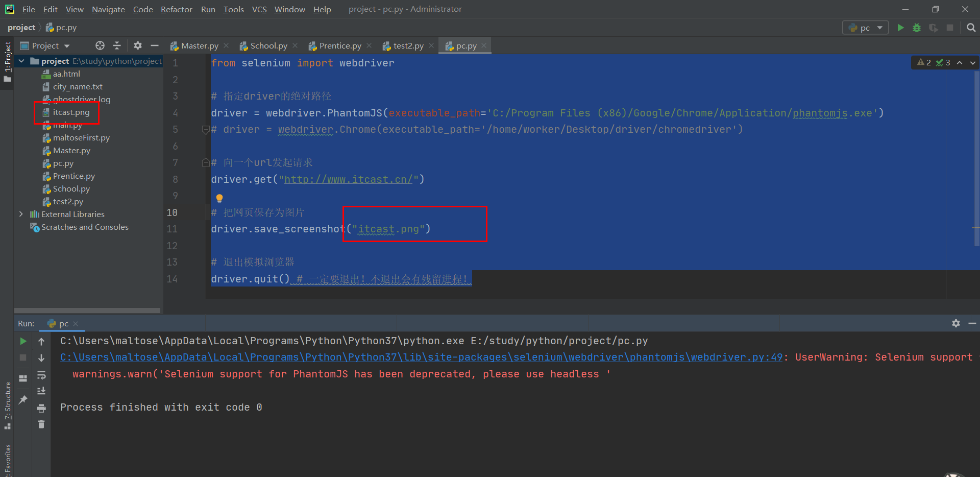980x477 pixels.
Task: Expand External Libraries node
Action: click(21, 214)
